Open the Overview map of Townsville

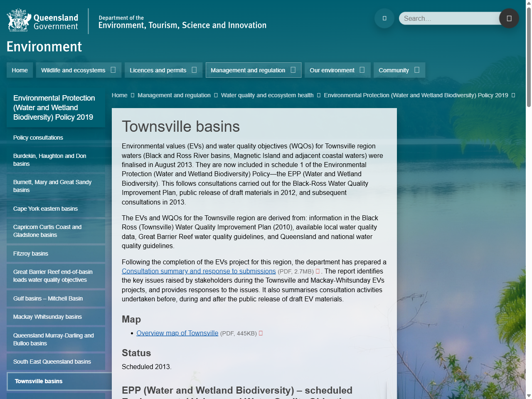click(177, 333)
